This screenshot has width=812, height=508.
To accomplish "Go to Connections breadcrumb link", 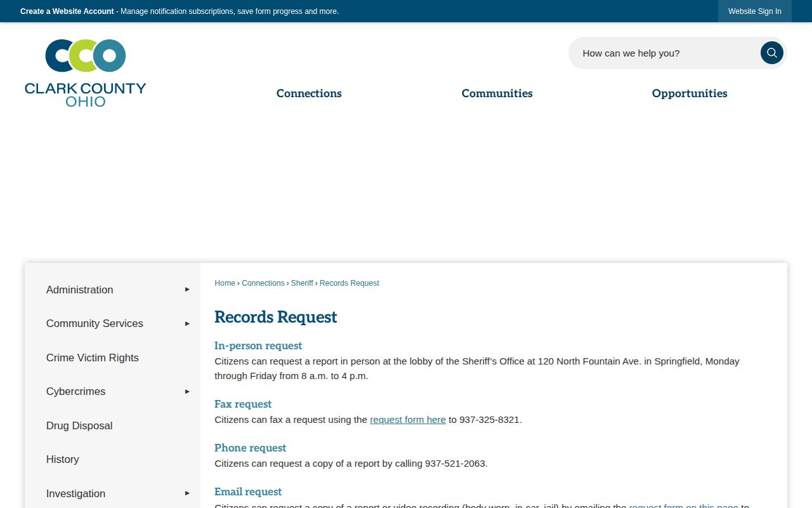I will [x=263, y=283].
